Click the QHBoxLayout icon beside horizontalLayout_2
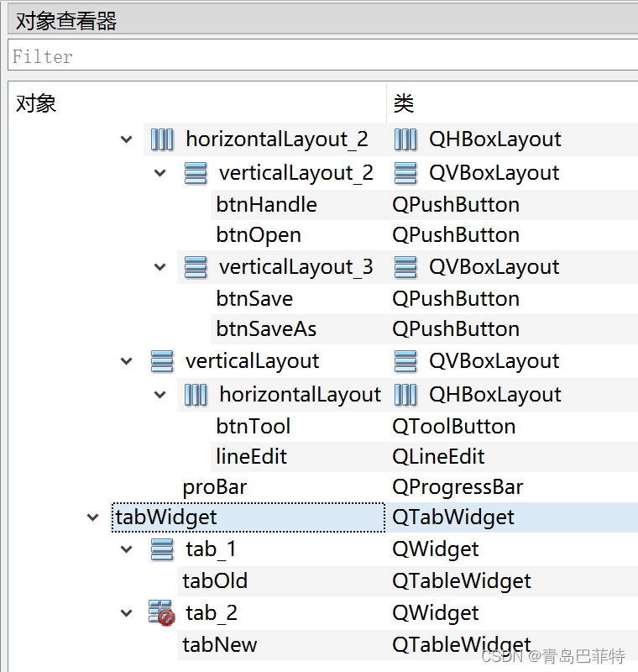Viewport: 638px width, 672px height. (x=162, y=139)
